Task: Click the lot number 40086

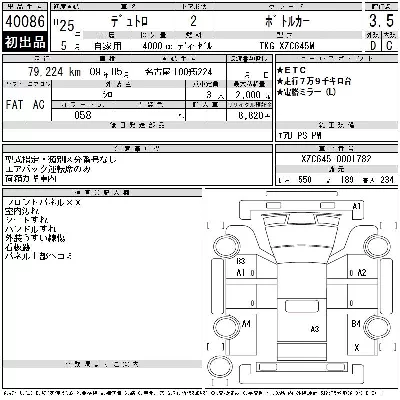Action: (25, 21)
